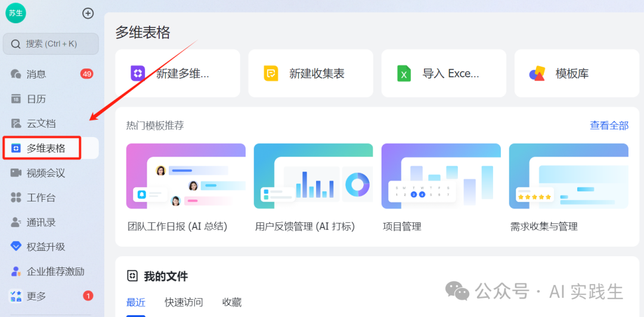
Task: Click the colorful 模板库 shapes icon
Action: pos(537,73)
